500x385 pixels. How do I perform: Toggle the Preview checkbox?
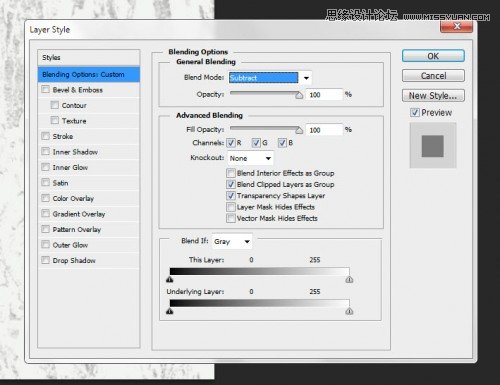414,113
